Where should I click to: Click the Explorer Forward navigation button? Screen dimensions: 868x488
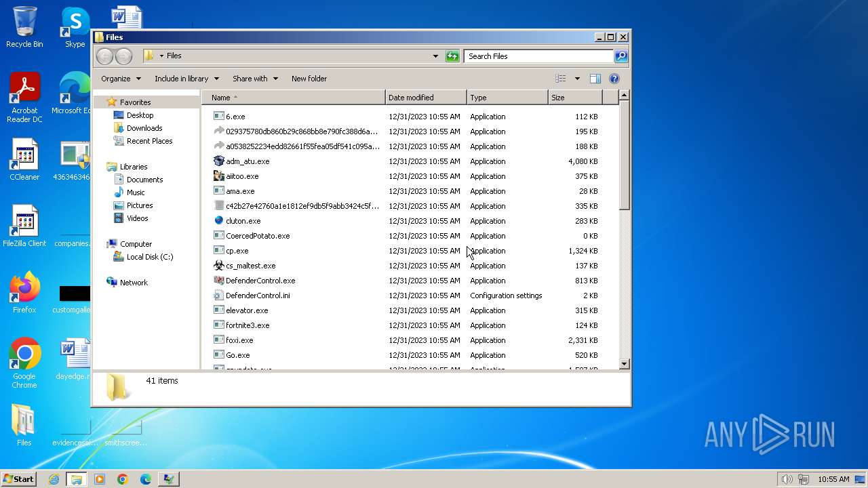pyautogui.click(x=123, y=56)
